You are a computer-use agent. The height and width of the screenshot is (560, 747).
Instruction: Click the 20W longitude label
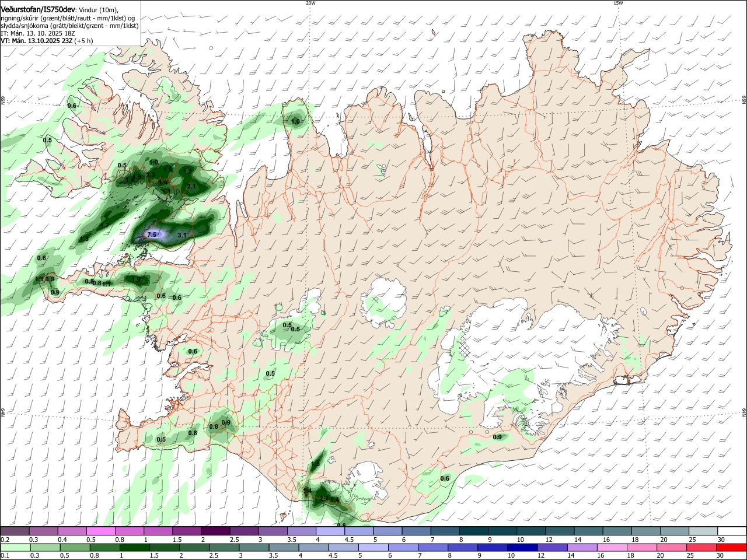310,3
